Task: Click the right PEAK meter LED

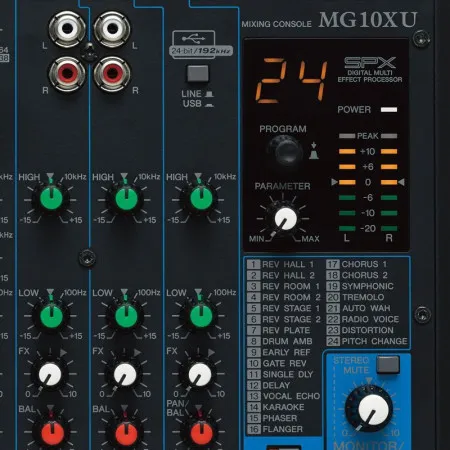Action: tap(389, 136)
